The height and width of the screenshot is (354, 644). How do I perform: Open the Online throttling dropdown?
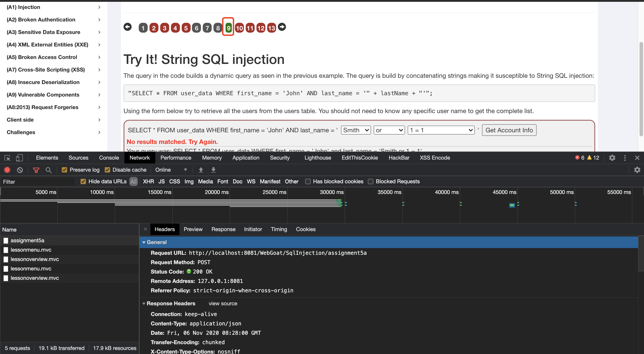pos(171,170)
